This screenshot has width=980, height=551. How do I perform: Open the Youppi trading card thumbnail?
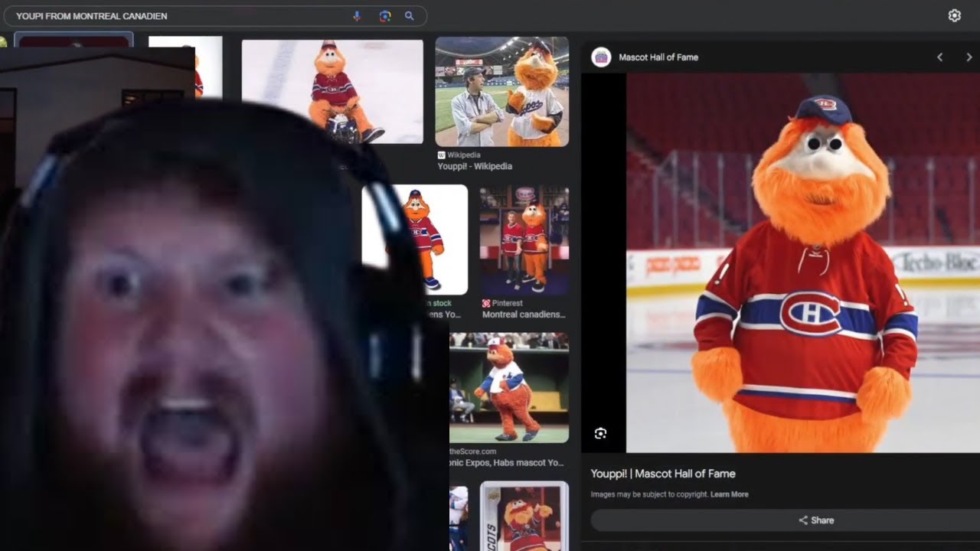(524, 517)
